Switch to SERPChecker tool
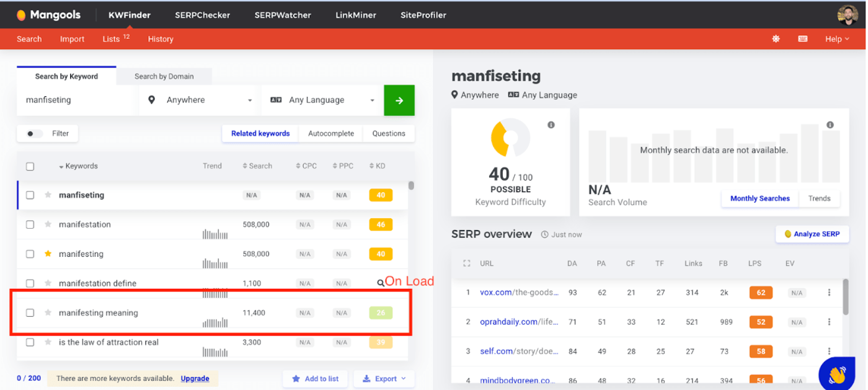The image size is (868, 390). click(202, 15)
